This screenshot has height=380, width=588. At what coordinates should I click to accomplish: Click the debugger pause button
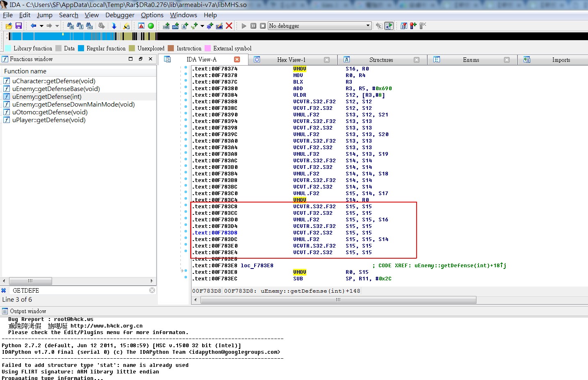click(x=253, y=26)
